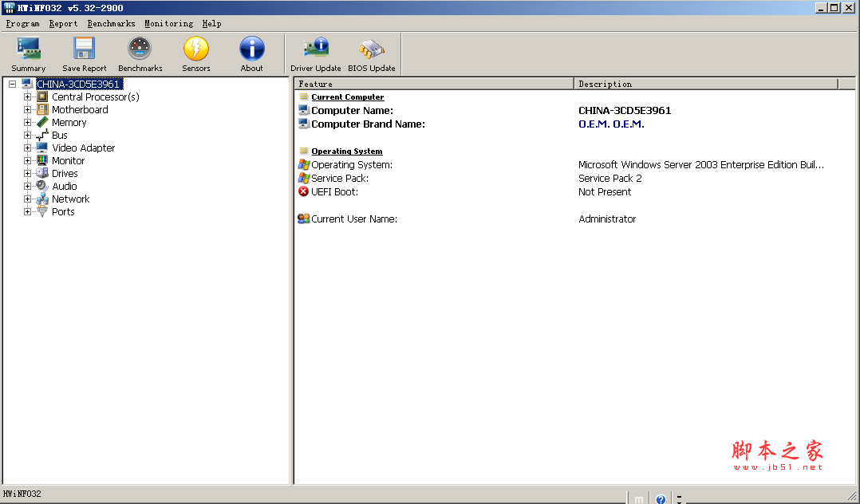
Task: Open the Report menu
Action: point(63,24)
